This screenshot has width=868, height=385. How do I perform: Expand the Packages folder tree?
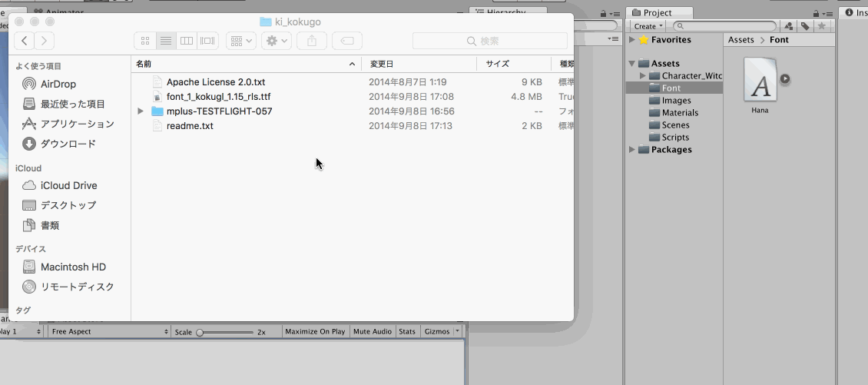[632, 150]
